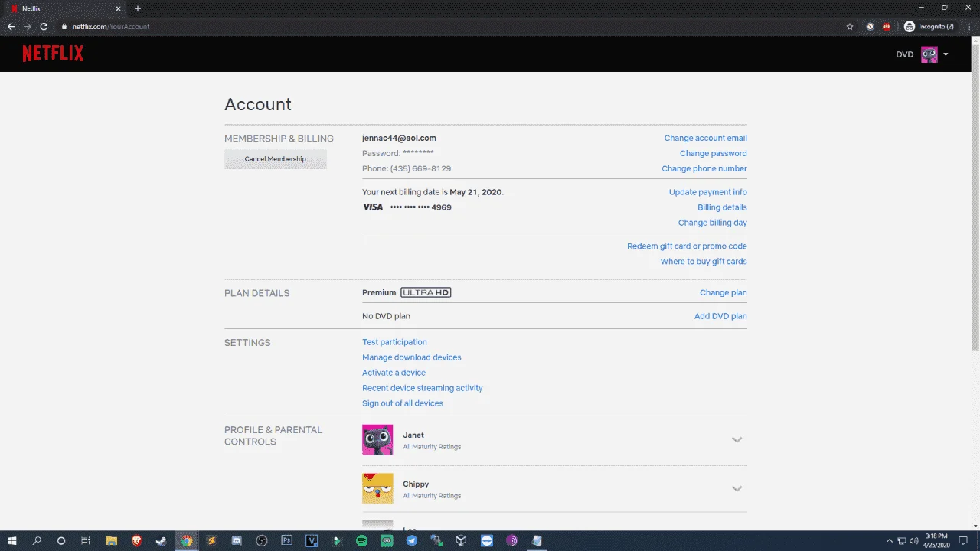Open OBS Studio from the taskbar
Viewport: 980px width, 551px height.
pos(262,540)
